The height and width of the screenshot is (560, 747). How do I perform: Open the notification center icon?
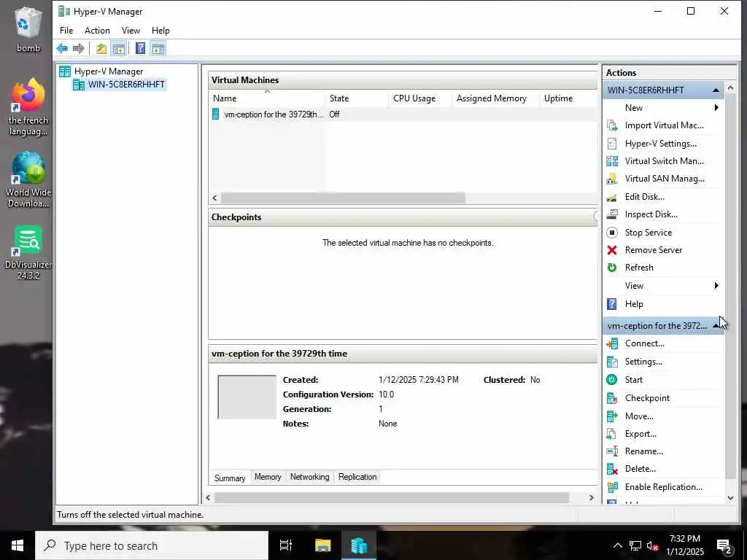pyautogui.click(x=724, y=546)
